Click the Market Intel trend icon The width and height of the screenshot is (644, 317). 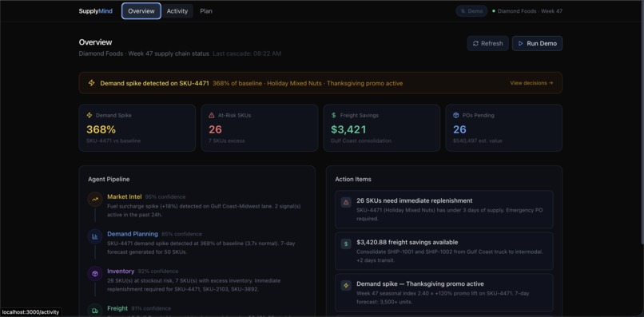click(x=95, y=200)
